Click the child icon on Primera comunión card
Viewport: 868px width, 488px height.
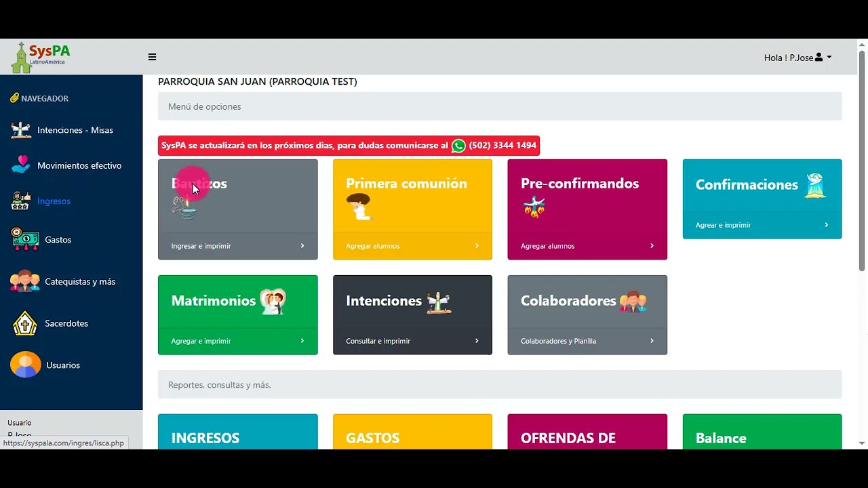[359, 207]
